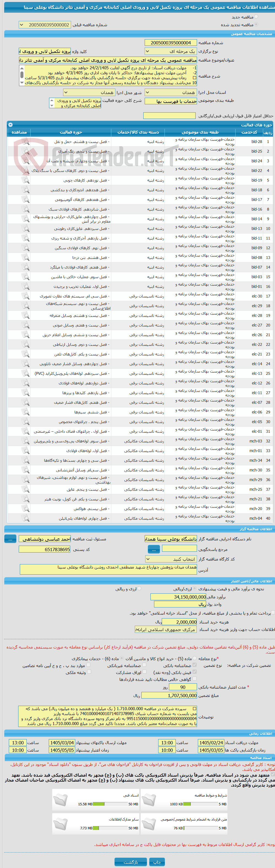Open view icon for row bld-16
275x868 pixels.
(25, 209)
